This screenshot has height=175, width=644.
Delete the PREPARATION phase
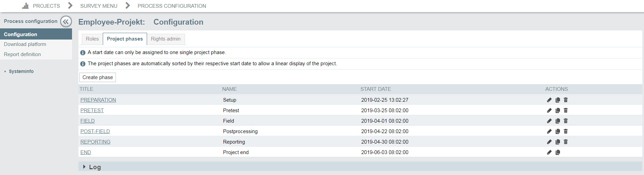(566, 100)
